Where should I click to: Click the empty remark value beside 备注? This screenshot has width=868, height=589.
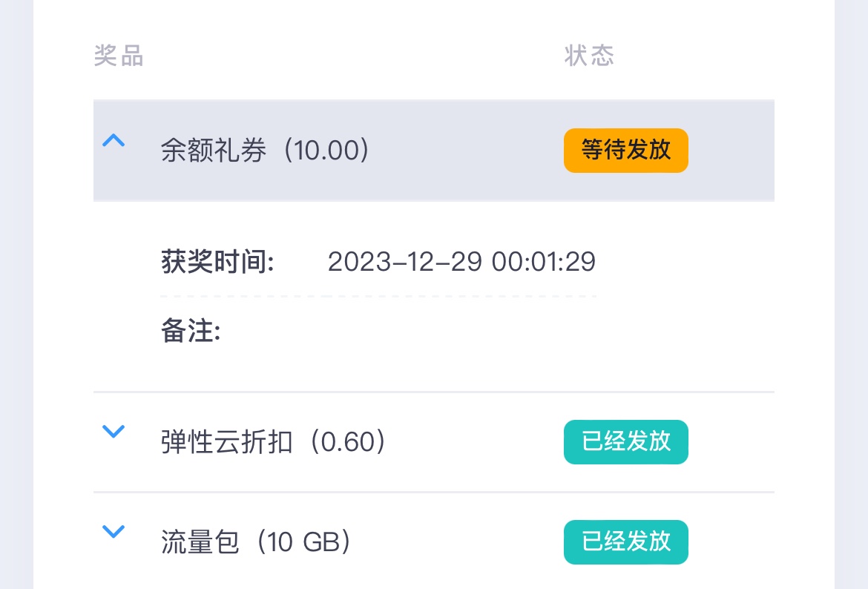[401, 332]
